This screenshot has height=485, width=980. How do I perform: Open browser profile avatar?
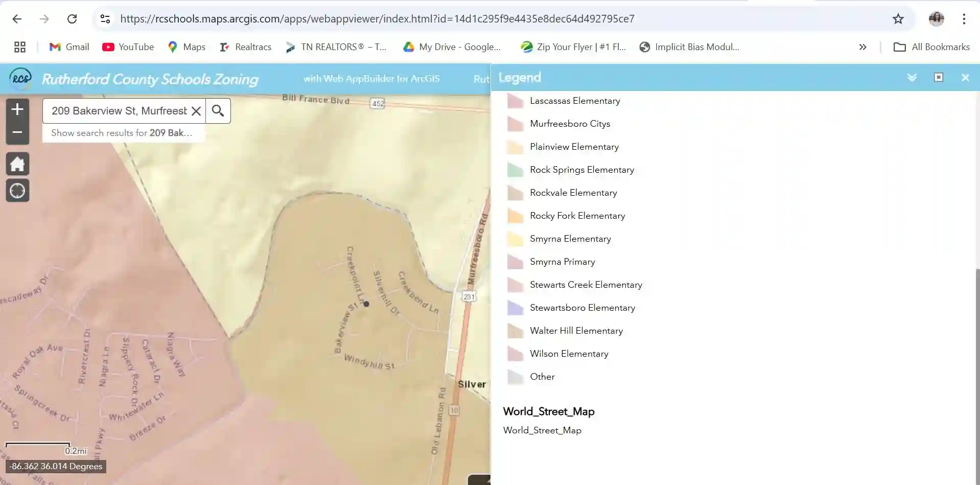pos(937,19)
